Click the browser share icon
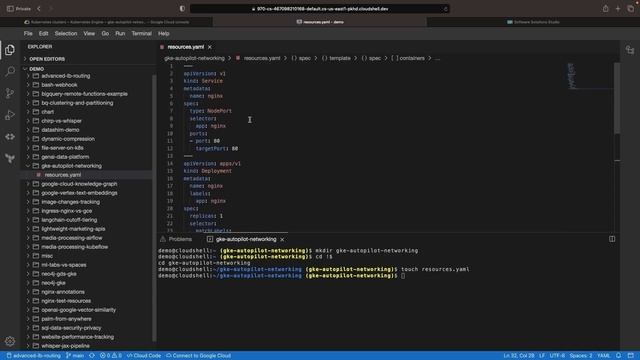 tap(605, 9)
